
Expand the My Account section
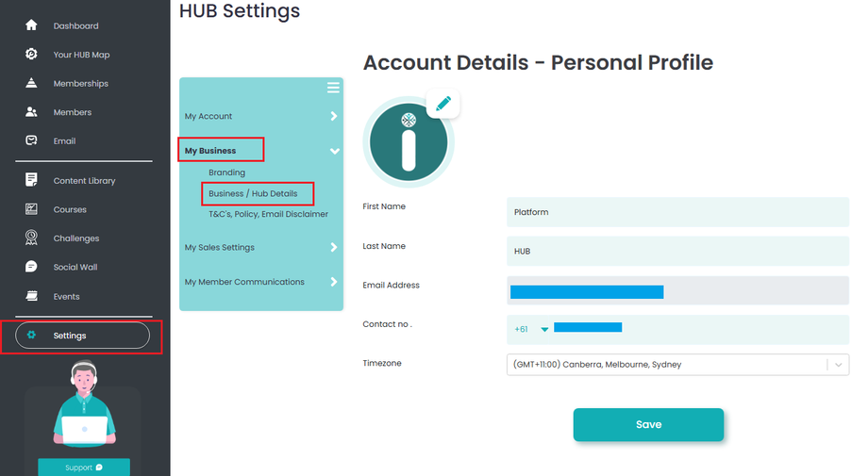click(334, 117)
